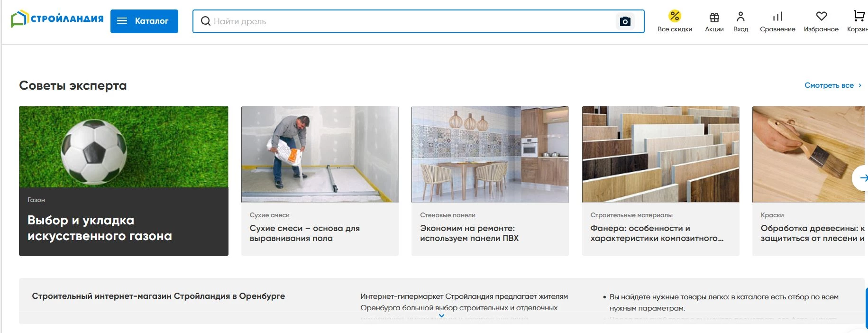Open the kitchen wall panels image

(x=490, y=154)
